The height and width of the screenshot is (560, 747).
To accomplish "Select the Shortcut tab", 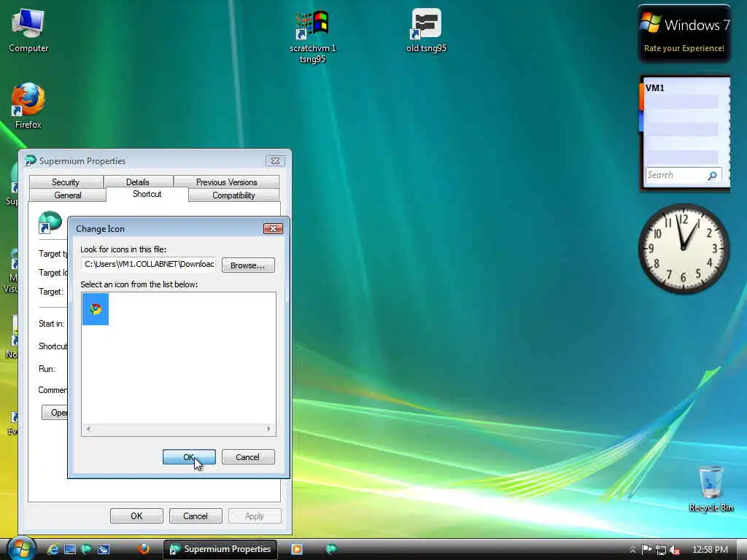I will pos(147,194).
